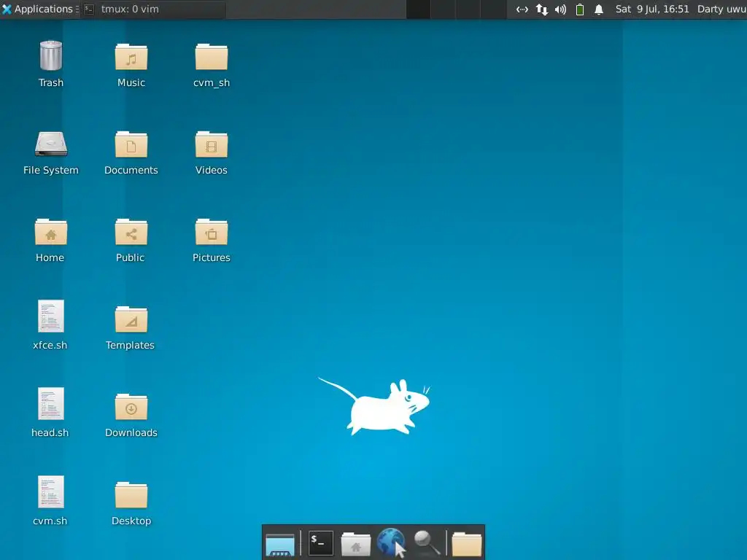The image size is (747, 560).
Task: Select the Templates folder icon
Action: 131,320
